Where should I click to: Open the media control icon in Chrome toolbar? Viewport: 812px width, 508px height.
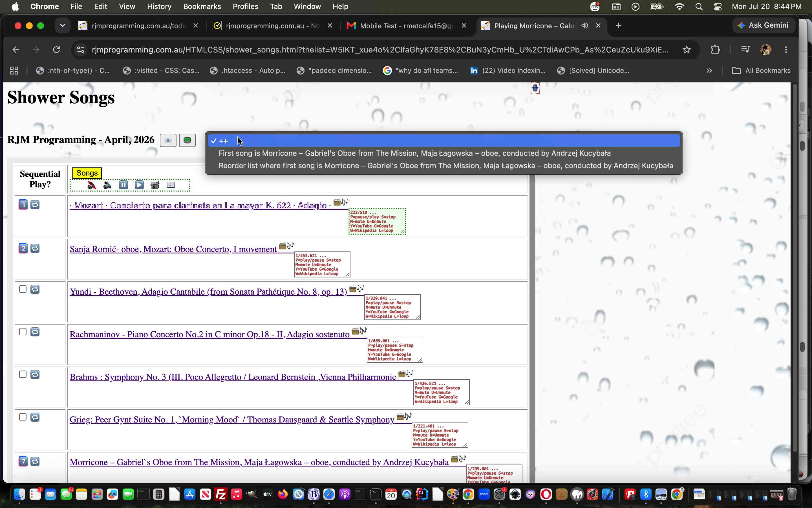(x=745, y=50)
